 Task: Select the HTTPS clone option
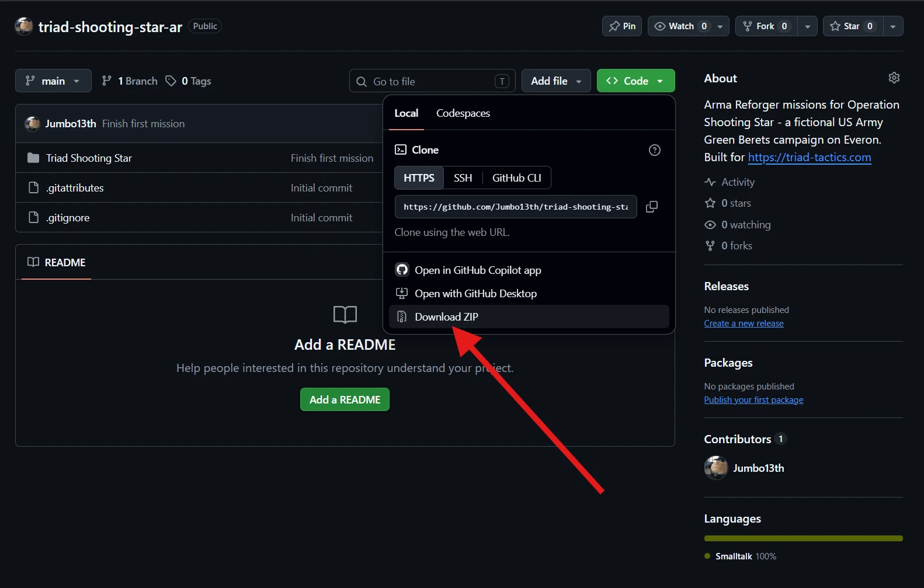tap(419, 178)
